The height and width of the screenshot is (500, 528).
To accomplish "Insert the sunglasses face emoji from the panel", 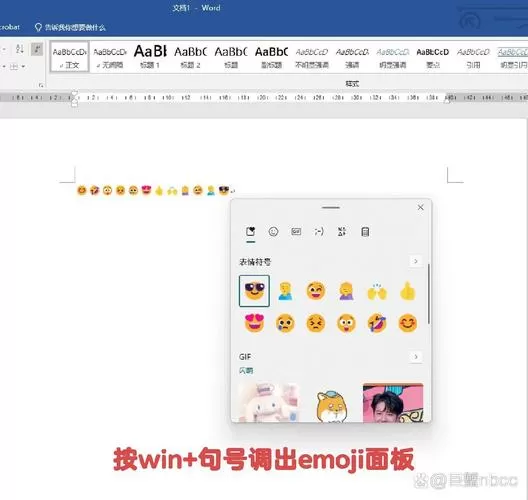I will point(254,291).
